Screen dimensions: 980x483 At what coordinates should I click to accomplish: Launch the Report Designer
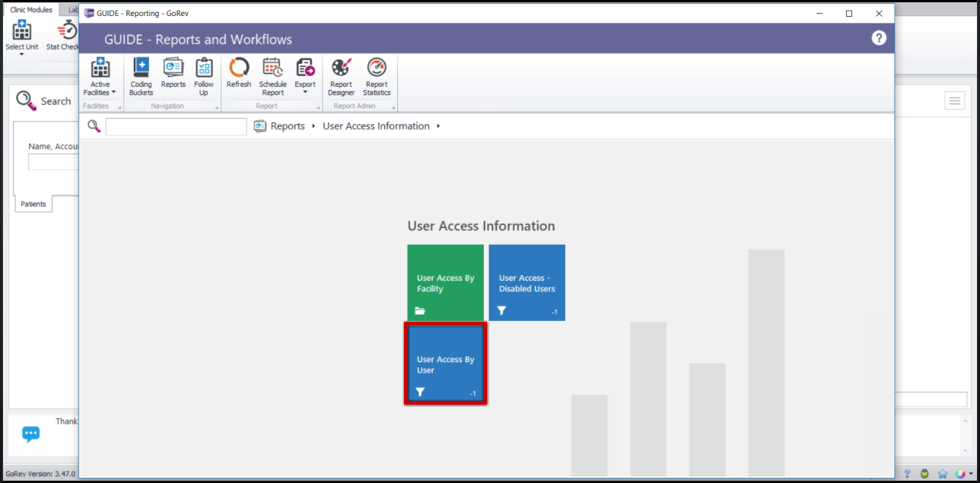click(x=341, y=77)
